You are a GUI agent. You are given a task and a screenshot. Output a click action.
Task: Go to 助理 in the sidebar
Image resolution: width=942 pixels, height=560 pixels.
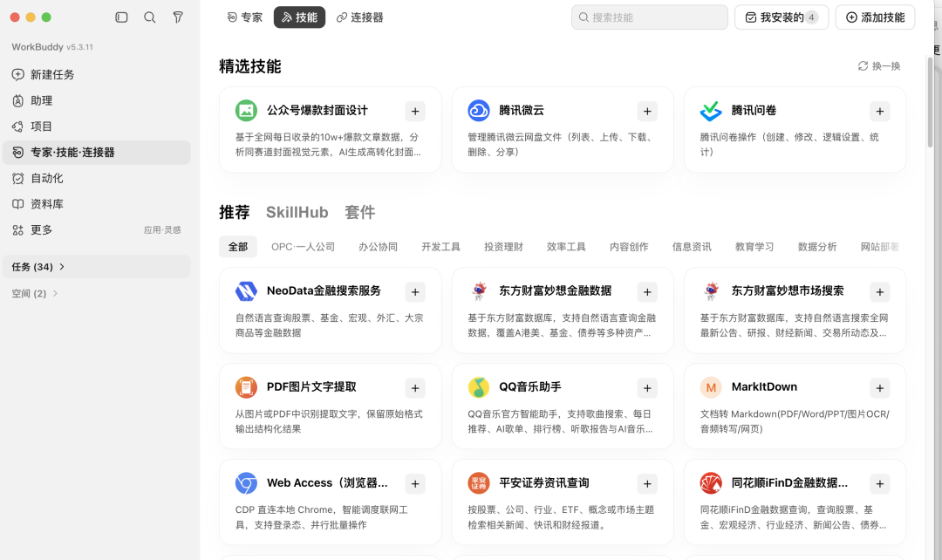97,100
